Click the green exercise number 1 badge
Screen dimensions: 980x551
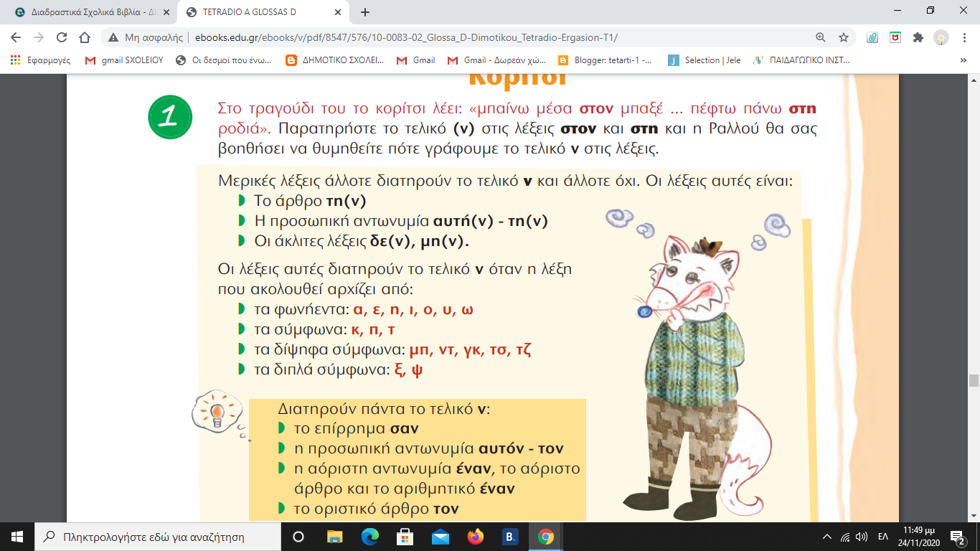click(170, 118)
